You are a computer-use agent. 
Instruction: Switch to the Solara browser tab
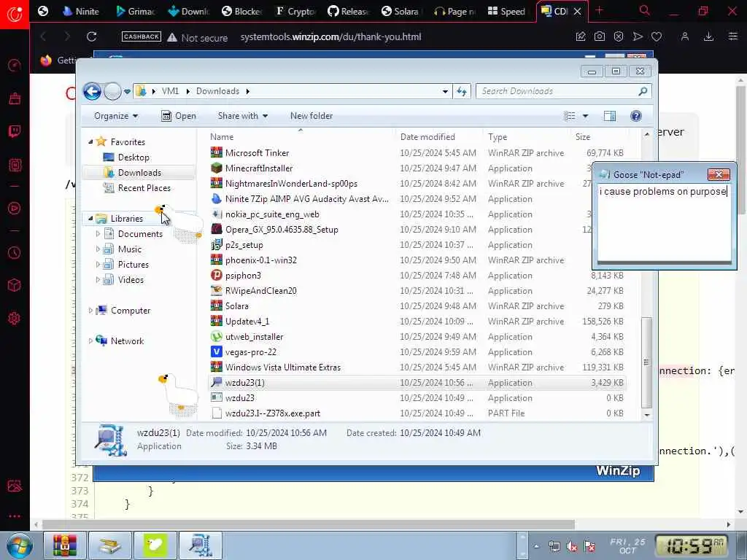click(x=400, y=11)
